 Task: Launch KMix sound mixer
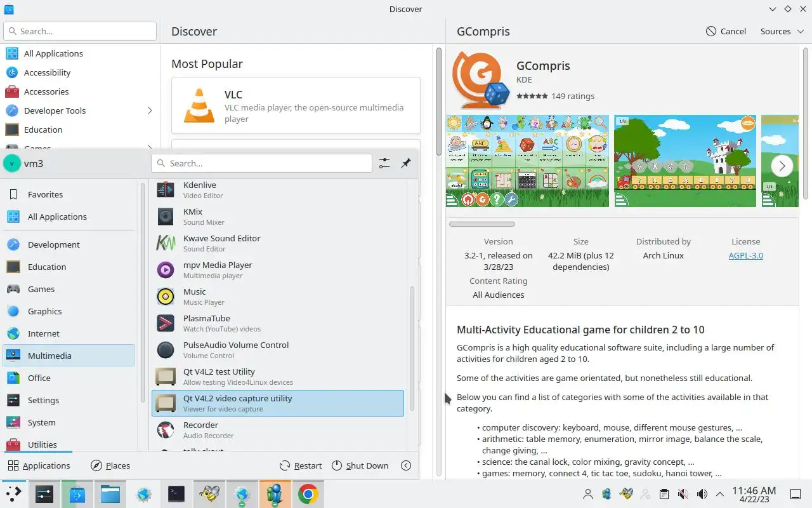(x=278, y=217)
